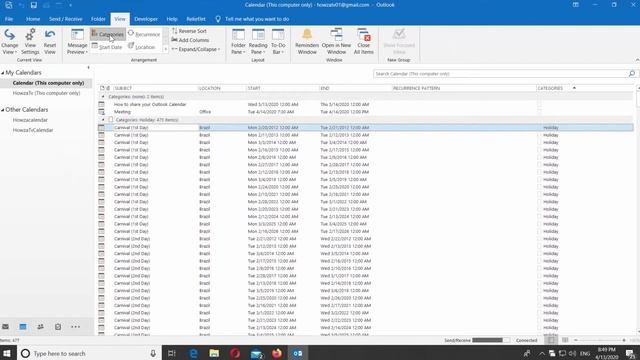Open Task View on the taskbar
Image resolution: width=640 pixels, height=360 pixels.
coord(172,353)
